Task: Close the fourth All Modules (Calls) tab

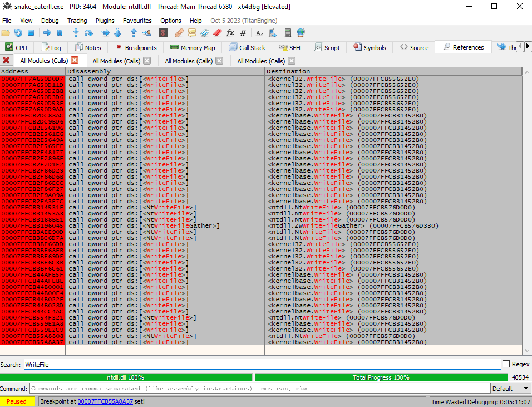Action: point(292,61)
